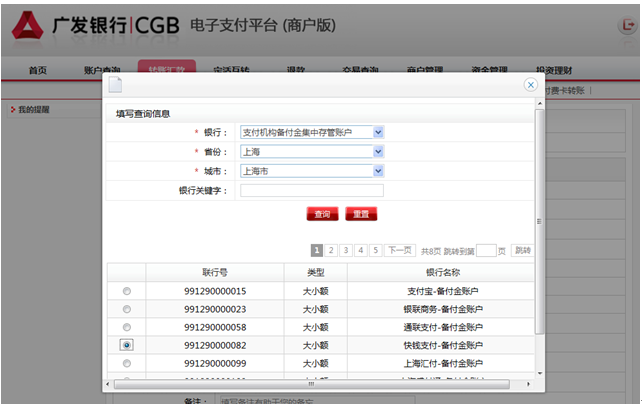Open the 交易查询 tab
Image resolution: width=642 pixels, height=407 pixels.
point(360,70)
